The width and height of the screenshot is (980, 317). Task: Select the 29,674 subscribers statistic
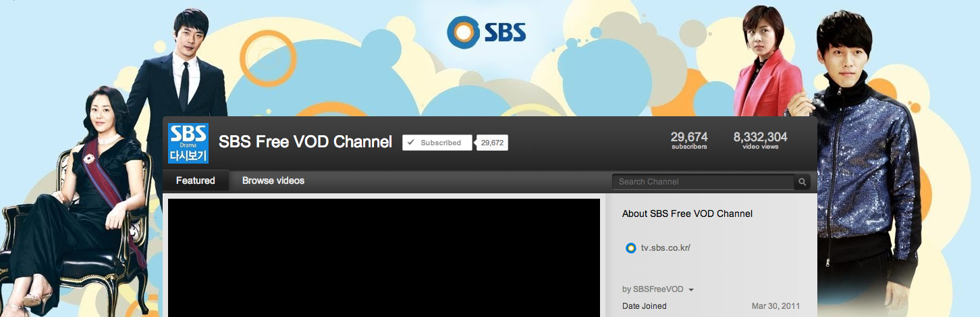pyautogui.click(x=689, y=140)
